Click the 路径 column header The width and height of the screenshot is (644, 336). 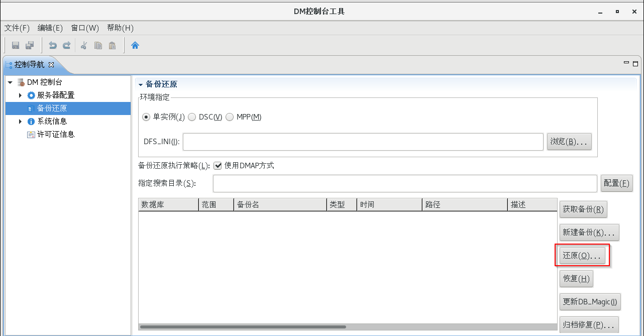[465, 205]
